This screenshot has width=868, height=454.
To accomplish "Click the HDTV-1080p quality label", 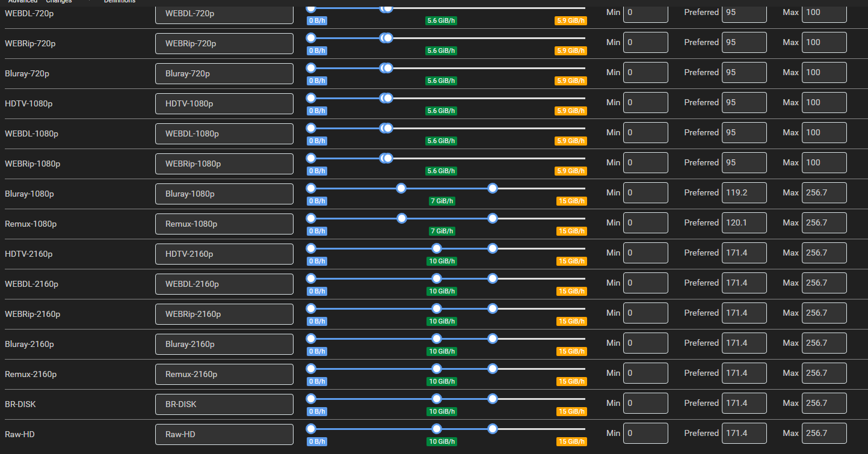I will [x=29, y=103].
